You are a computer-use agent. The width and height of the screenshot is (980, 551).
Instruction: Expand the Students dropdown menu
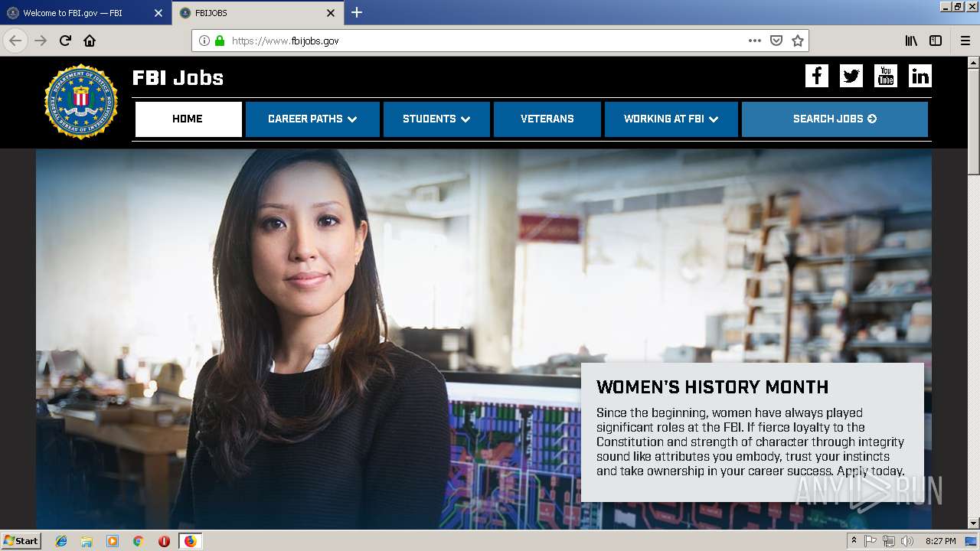[x=436, y=119]
